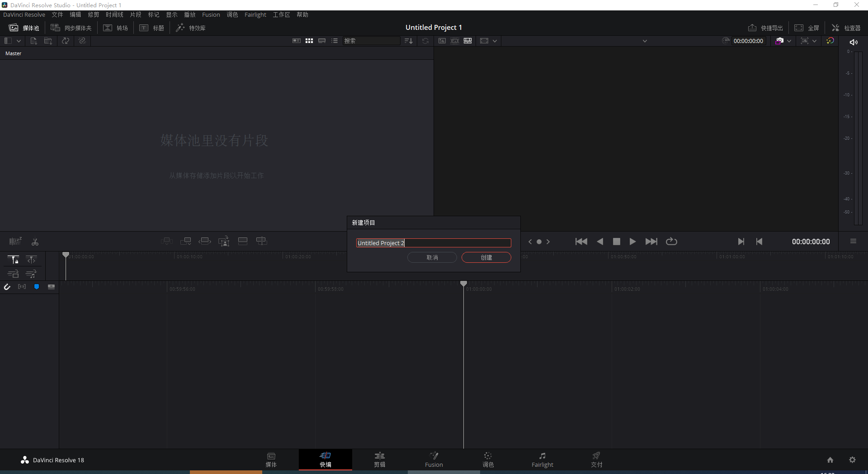Select source clip viewer mode
This screenshot has height=474, width=868.
click(442, 41)
